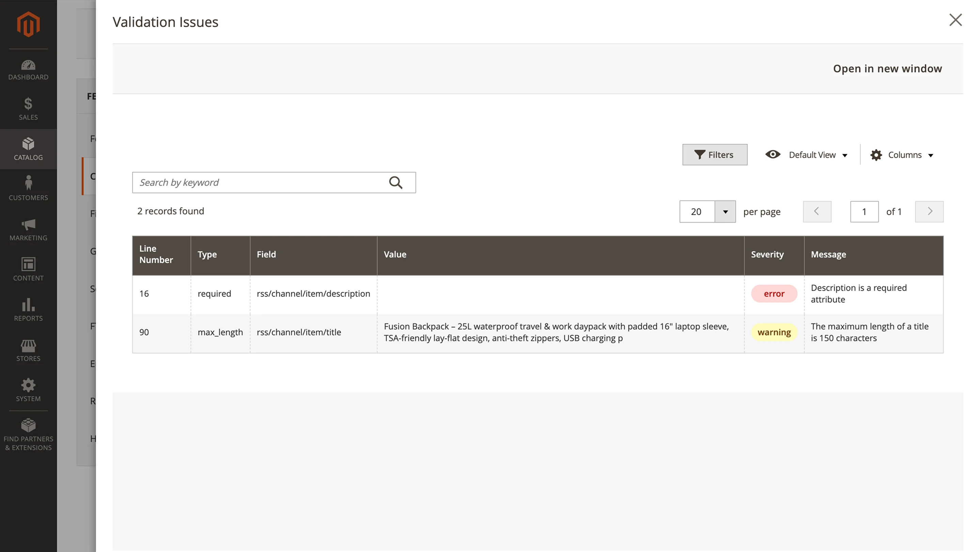Select the Content sidebar icon

[x=28, y=269]
